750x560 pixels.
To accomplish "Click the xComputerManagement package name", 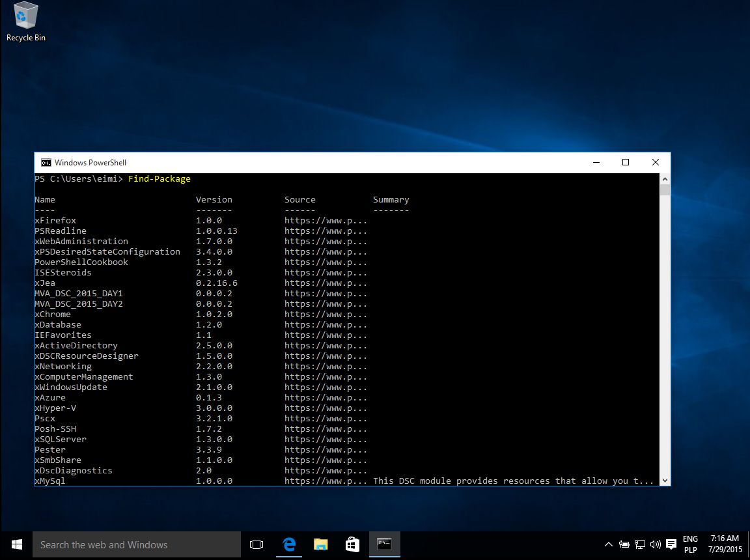I will (84, 377).
